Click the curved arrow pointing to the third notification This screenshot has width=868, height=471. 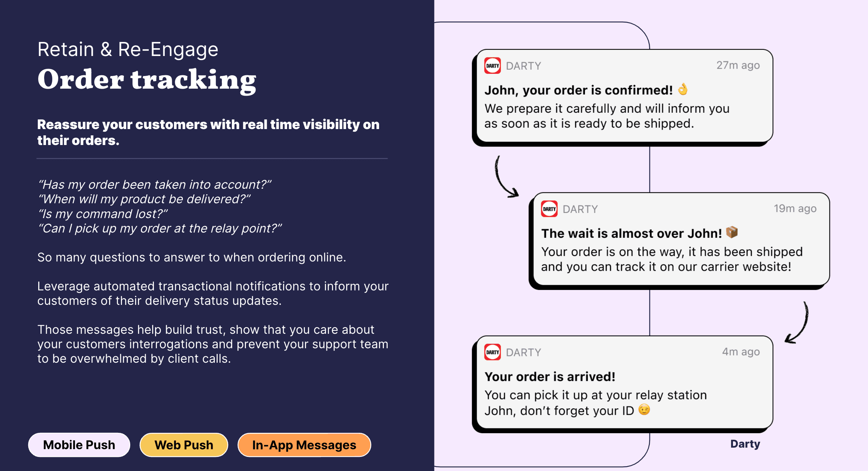click(797, 323)
